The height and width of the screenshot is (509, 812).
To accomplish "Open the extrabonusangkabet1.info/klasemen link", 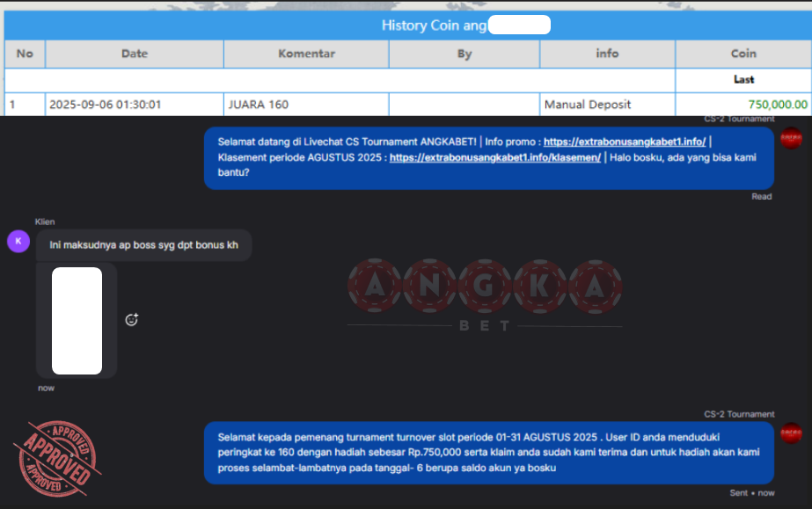I will coord(495,157).
